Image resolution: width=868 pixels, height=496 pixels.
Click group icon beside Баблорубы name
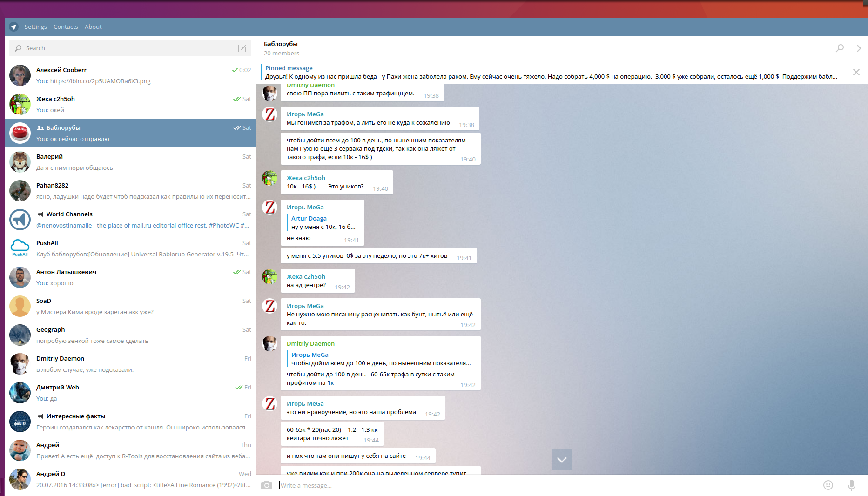(x=40, y=128)
